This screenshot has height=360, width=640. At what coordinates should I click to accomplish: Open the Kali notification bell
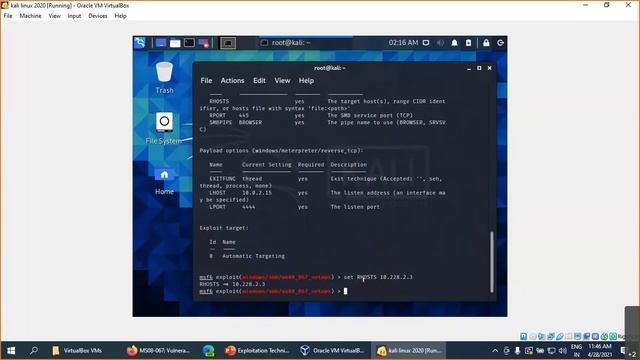pos(454,43)
